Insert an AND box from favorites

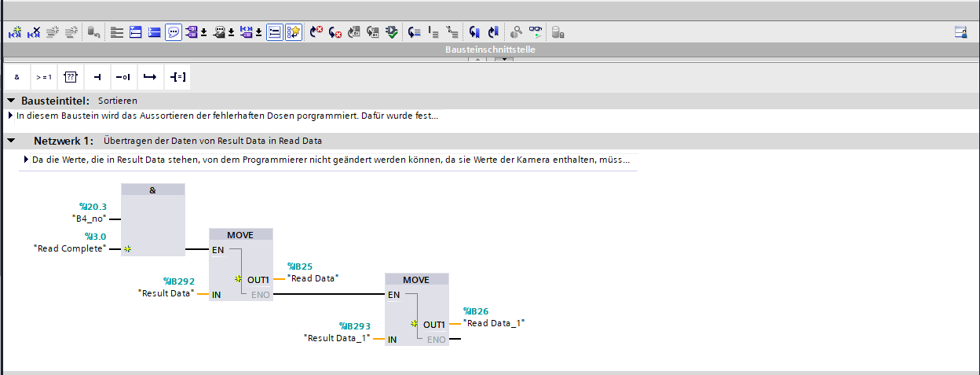click(x=16, y=77)
